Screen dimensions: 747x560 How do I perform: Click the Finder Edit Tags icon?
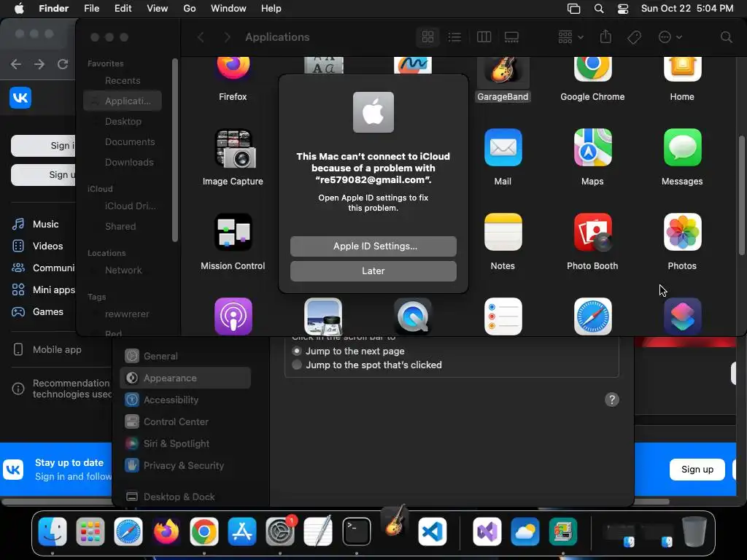[x=634, y=37]
